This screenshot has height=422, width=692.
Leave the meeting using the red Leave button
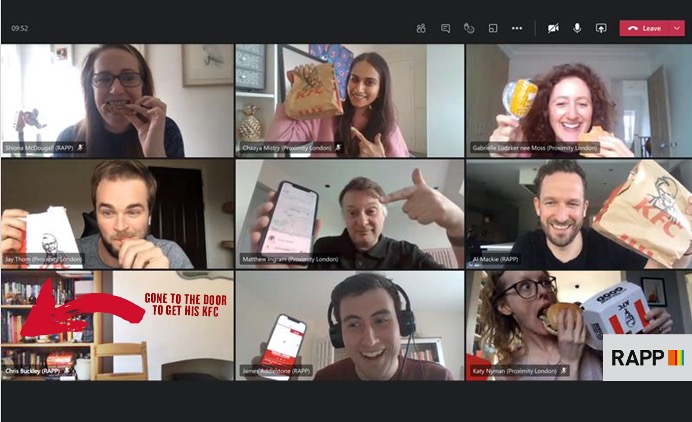pyautogui.click(x=646, y=28)
